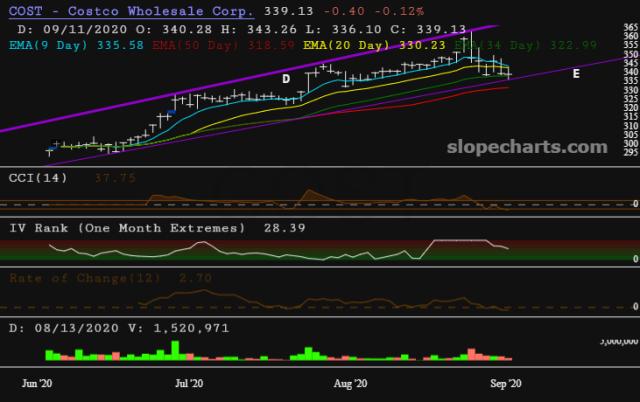Select the Aug '20 time axis label
640x402 pixels.
pos(350,384)
